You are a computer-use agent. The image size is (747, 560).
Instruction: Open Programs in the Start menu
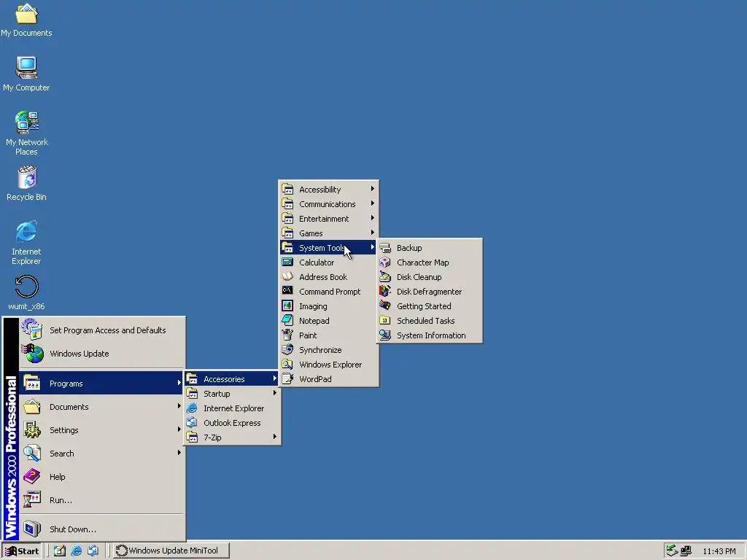[x=101, y=384]
